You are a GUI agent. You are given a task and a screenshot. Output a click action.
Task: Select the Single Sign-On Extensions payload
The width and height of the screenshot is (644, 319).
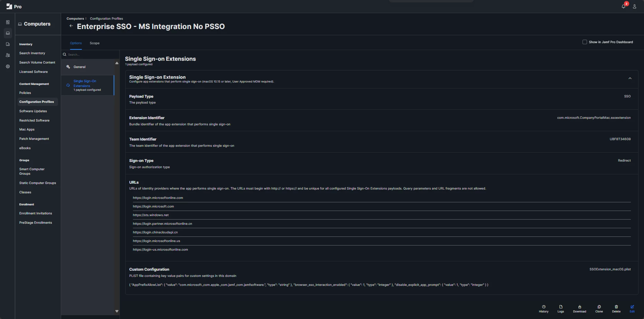88,85
